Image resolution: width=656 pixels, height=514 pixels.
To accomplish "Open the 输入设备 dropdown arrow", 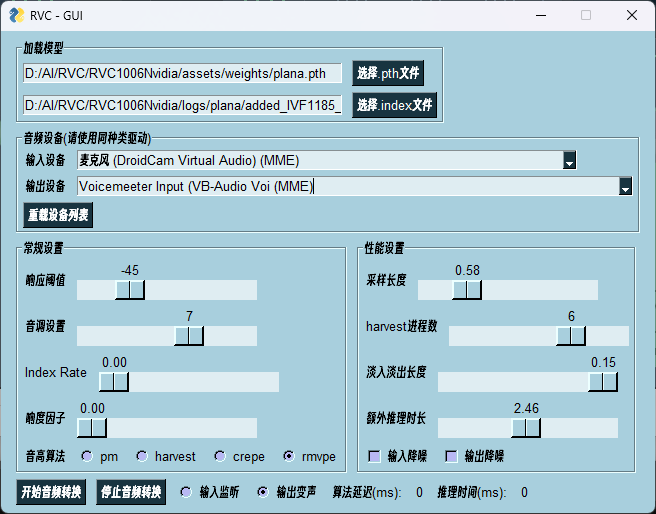I will click(569, 160).
